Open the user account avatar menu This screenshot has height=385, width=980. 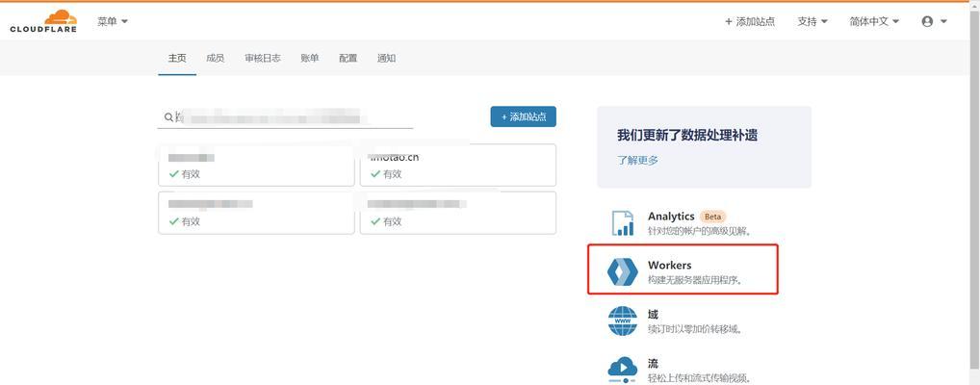934,21
